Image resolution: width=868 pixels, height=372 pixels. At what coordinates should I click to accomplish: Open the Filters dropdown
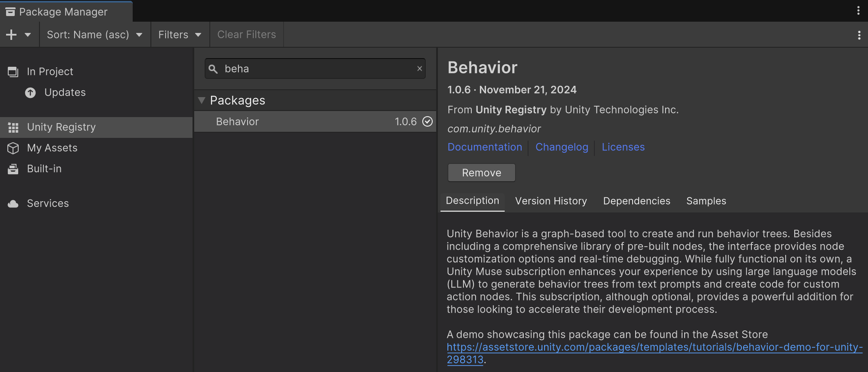(179, 35)
